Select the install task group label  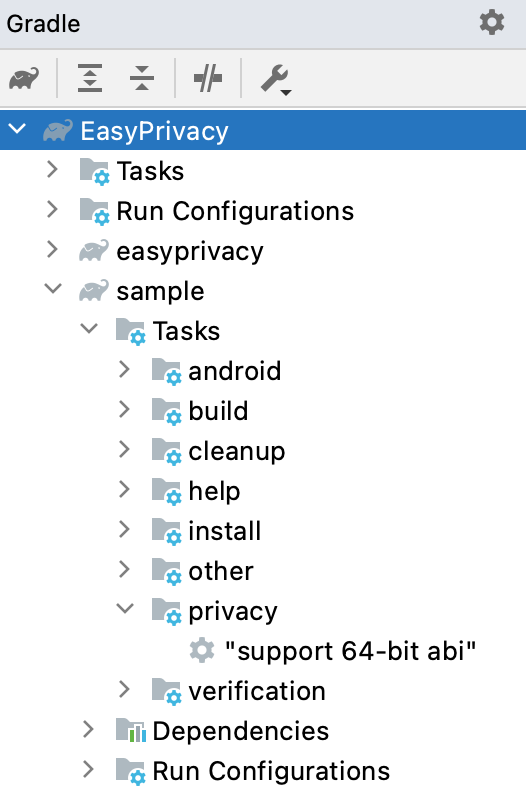(x=225, y=531)
